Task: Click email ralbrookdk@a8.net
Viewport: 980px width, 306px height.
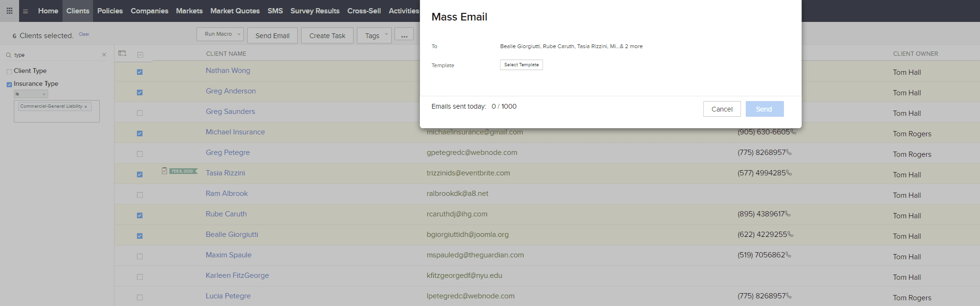Action: [458, 194]
